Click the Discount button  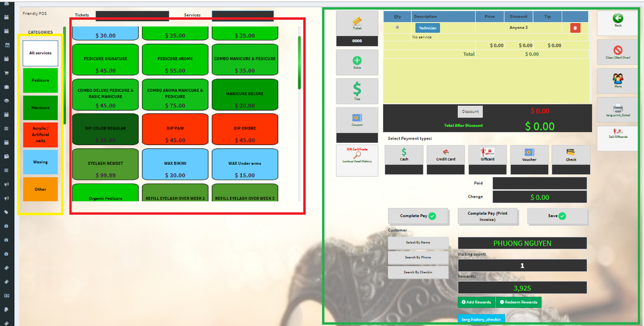(x=471, y=112)
